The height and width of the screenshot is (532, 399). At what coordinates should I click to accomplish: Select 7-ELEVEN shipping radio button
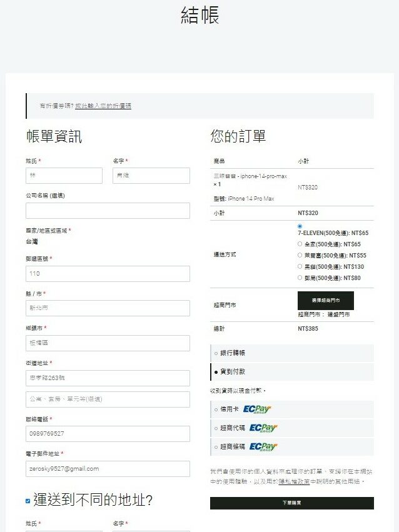point(300,226)
